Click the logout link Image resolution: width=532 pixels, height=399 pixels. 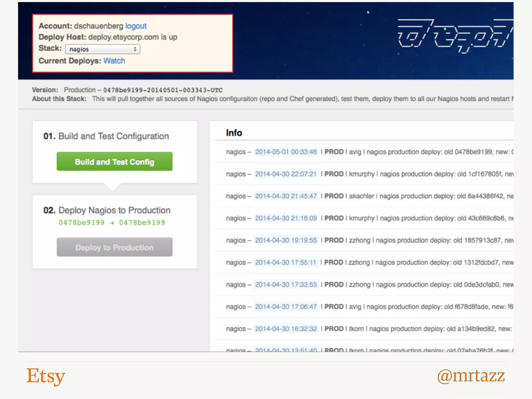136,26
